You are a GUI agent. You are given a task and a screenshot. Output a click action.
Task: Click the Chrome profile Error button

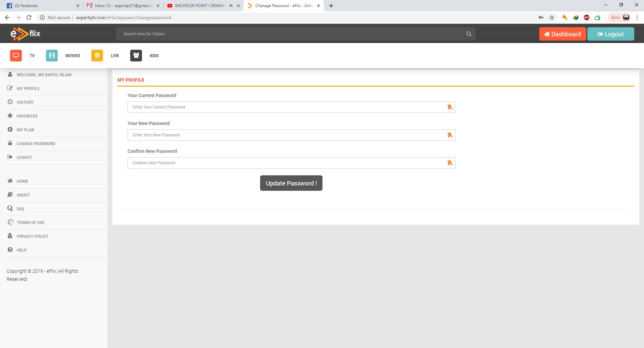(x=620, y=17)
